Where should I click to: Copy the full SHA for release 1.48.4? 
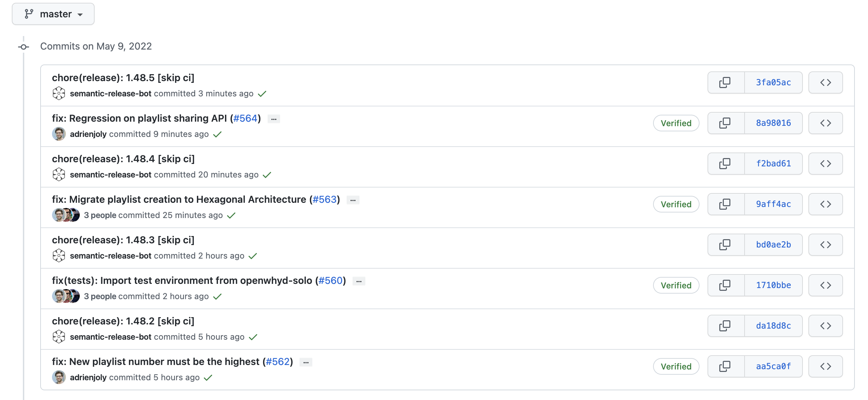click(725, 163)
